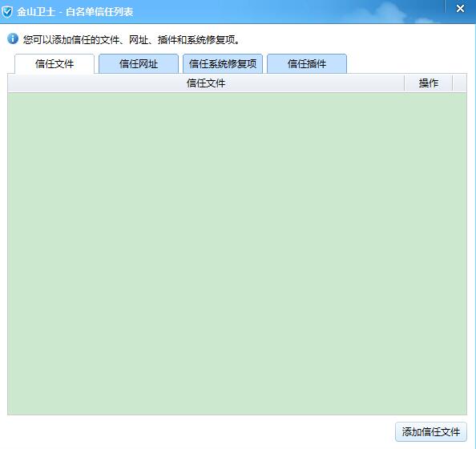Image resolution: width=476 pixels, height=449 pixels.
Task: Sort by the 信任文件 column header
Action: (206, 83)
